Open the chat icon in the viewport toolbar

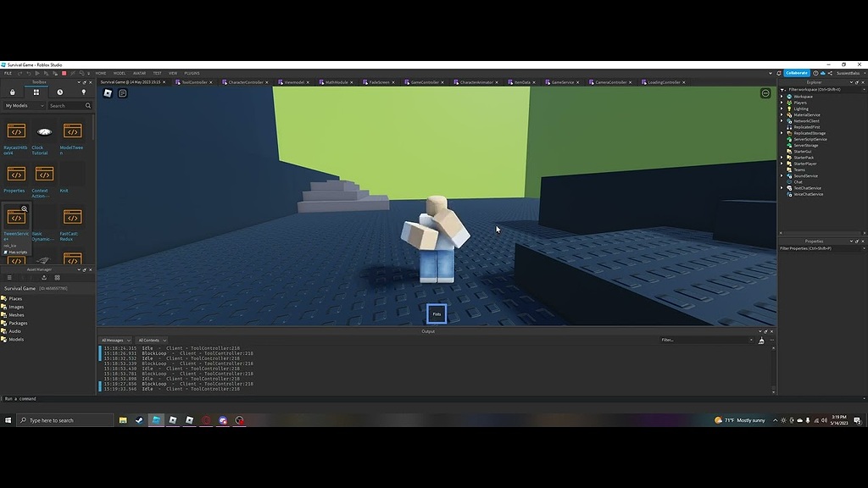click(x=121, y=93)
